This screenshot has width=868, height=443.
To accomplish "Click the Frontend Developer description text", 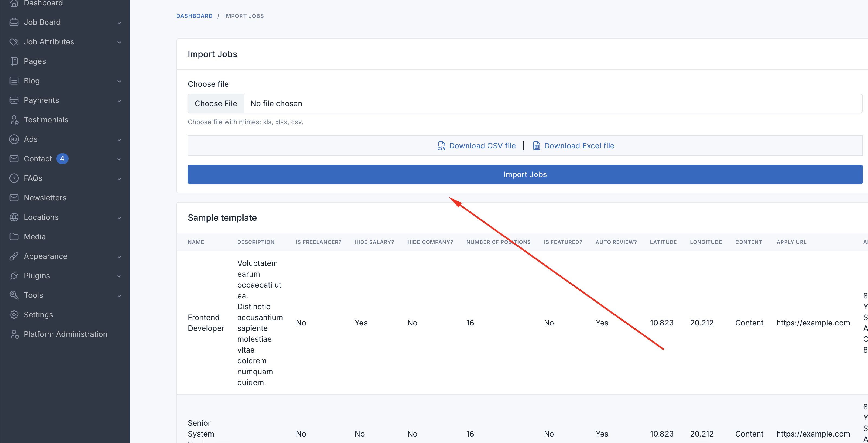I will (x=260, y=323).
